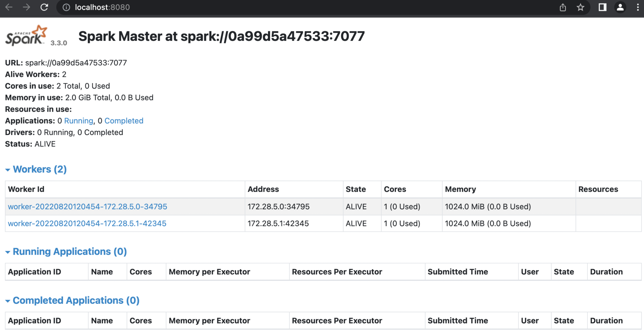The height and width of the screenshot is (333, 644).
Task: Collapse the Running Applications section
Action: tap(8, 252)
